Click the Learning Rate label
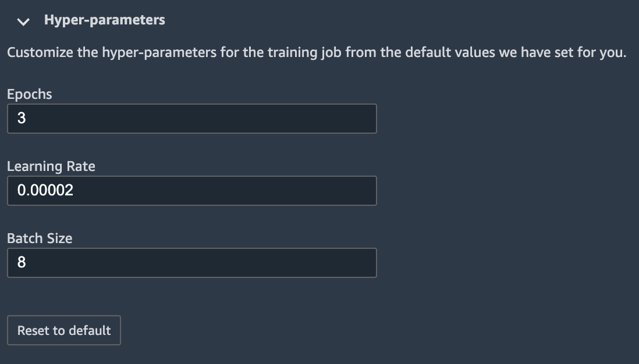 coord(51,166)
